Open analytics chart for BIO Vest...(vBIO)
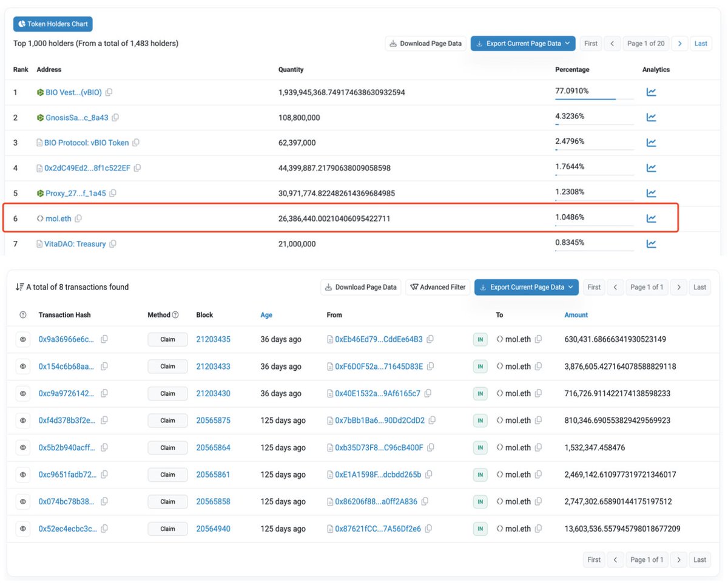 [x=651, y=92]
